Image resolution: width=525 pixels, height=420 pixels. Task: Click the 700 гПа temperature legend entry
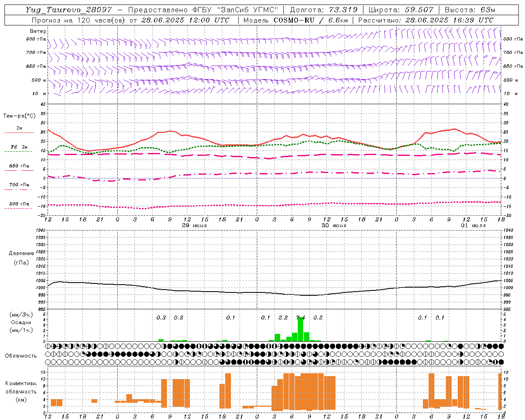[x=19, y=185]
